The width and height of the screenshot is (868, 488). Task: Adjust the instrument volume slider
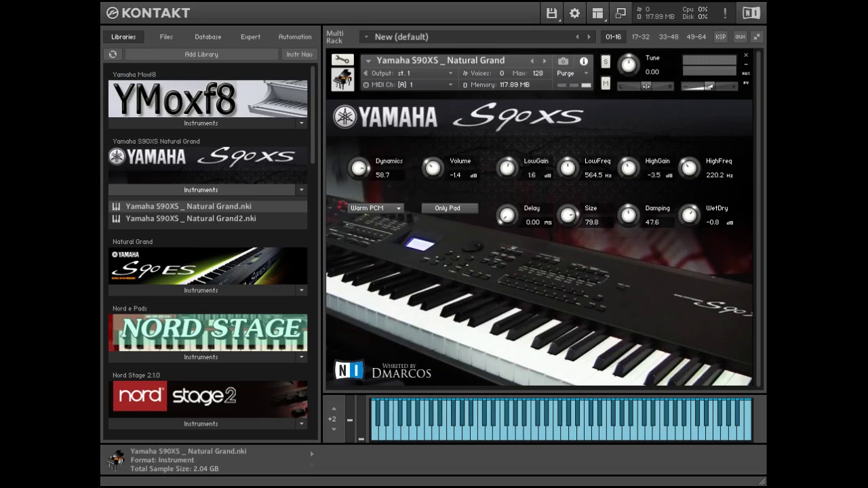point(709,86)
